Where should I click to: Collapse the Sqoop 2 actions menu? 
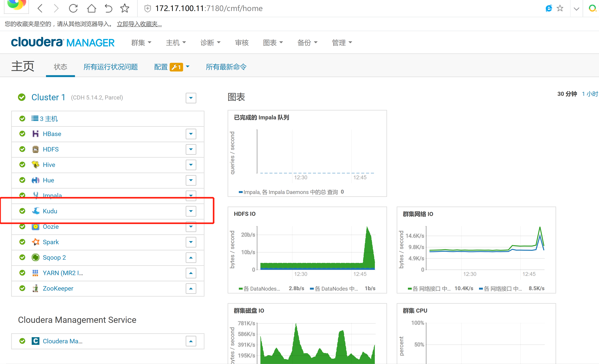[x=191, y=258]
